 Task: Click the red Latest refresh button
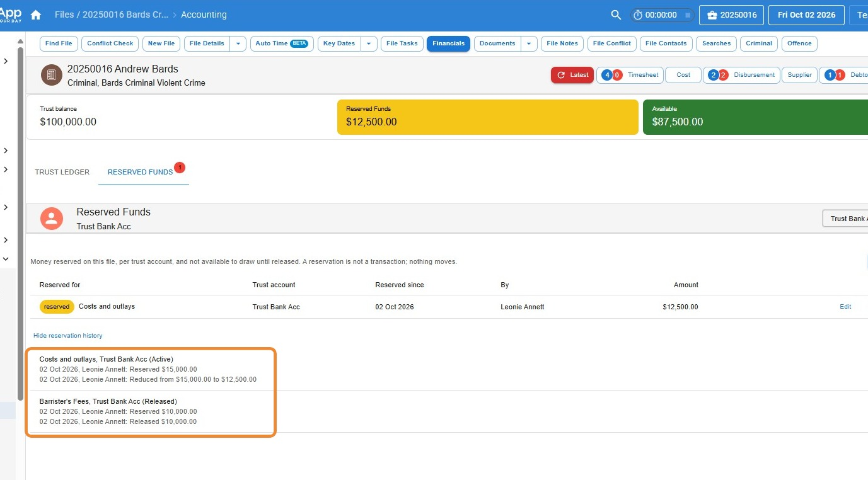click(572, 75)
